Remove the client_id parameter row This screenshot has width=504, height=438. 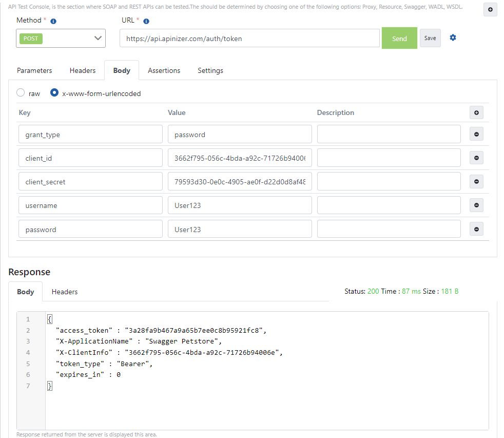tap(476, 158)
